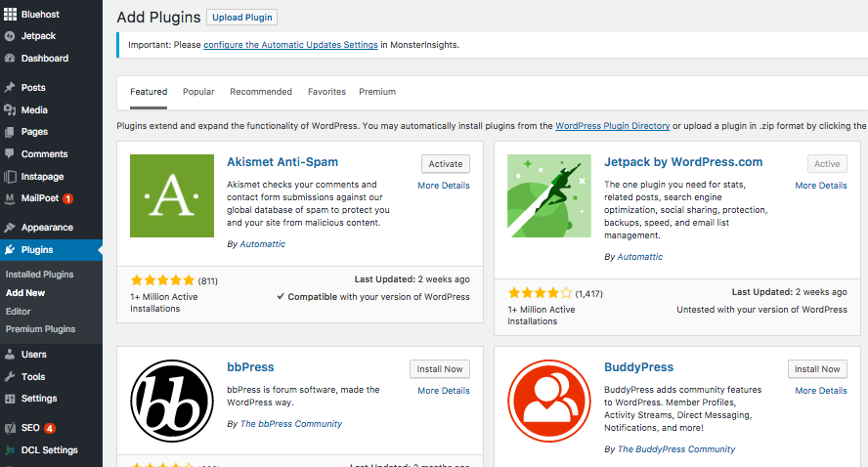
Task: Click the BuddyPress red logo thumbnail
Action: pyautogui.click(x=549, y=401)
